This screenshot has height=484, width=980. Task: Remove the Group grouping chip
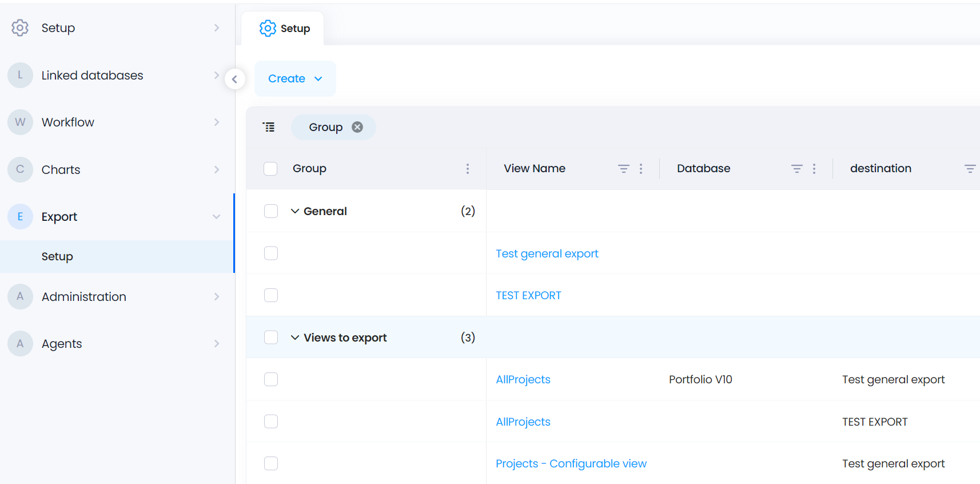(357, 127)
